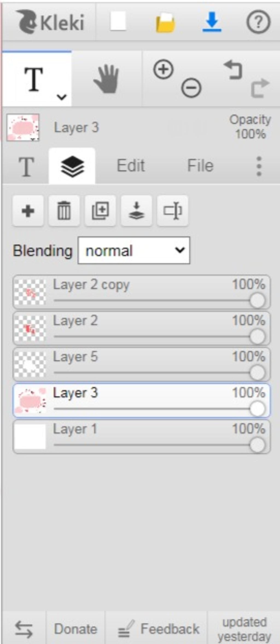This screenshot has height=644, width=280.
Task: Click the blue download save icon
Action: 212,22
